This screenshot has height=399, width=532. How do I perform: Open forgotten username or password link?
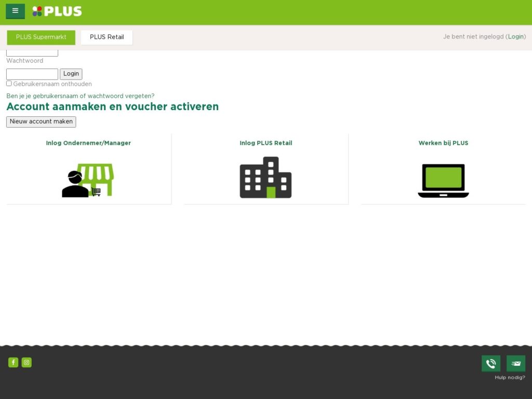(80, 96)
